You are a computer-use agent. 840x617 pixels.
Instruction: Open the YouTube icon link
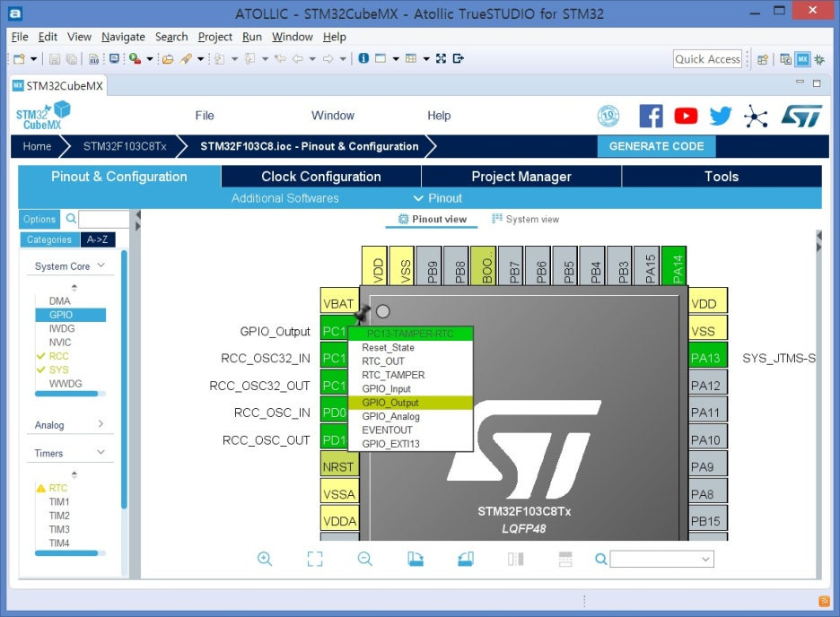click(x=686, y=116)
